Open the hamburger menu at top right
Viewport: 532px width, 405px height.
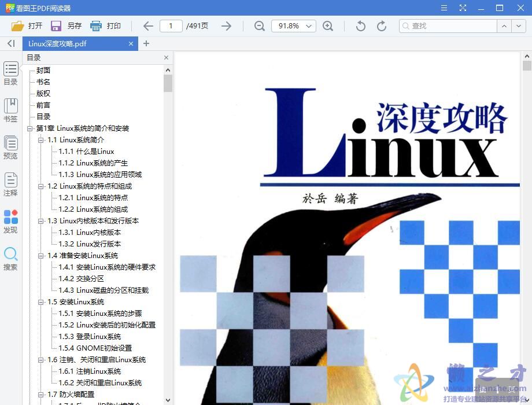click(444, 7)
